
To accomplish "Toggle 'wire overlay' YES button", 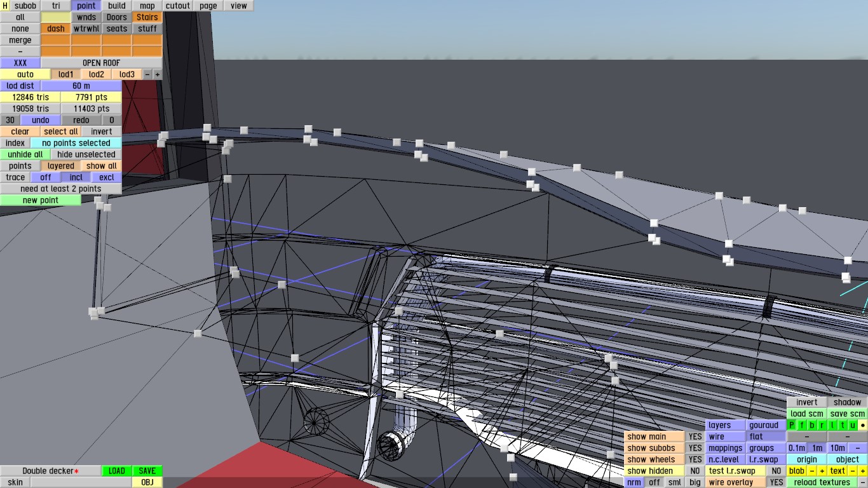I will [776, 482].
